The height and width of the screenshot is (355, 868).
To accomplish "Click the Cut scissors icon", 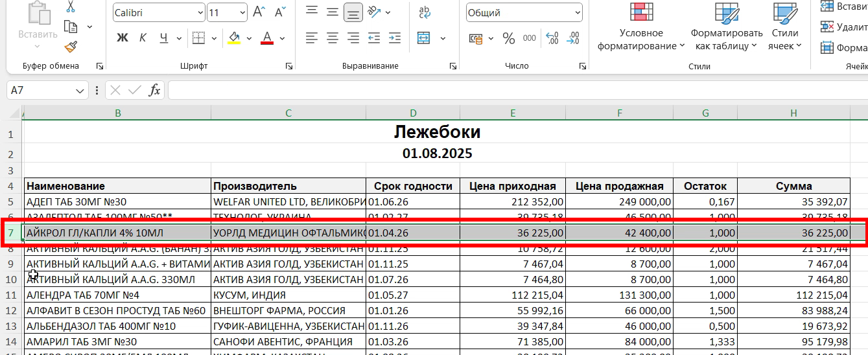I will tap(71, 7).
